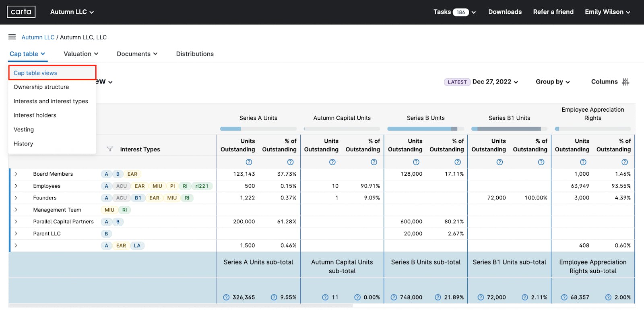The image size is (644, 316).
Task: Click help icon under Series A Units Outstanding
Action: coord(249,162)
